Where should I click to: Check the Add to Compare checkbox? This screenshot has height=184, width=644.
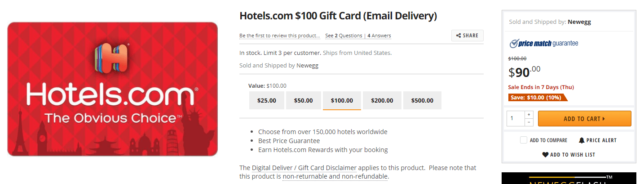click(523, 140)
